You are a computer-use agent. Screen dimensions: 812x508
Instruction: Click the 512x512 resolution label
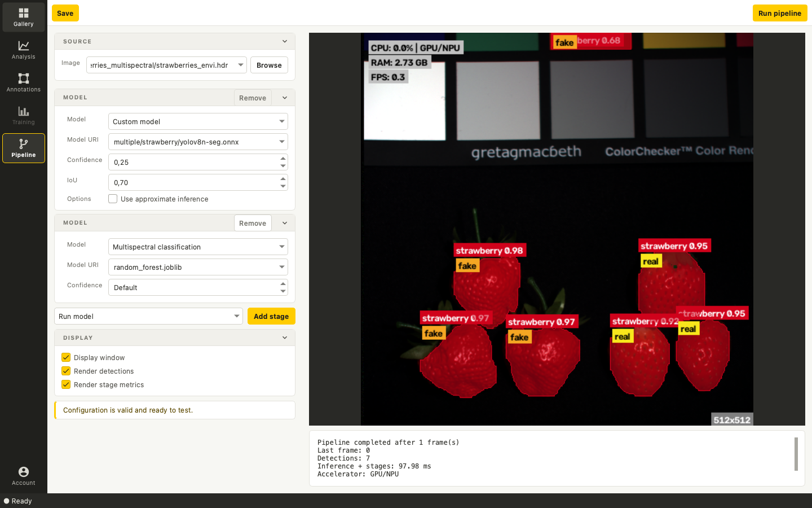click(732, 420)
